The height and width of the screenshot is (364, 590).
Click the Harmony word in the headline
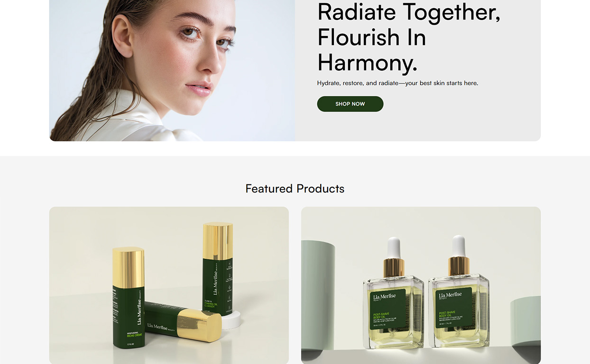click(367, 63)
